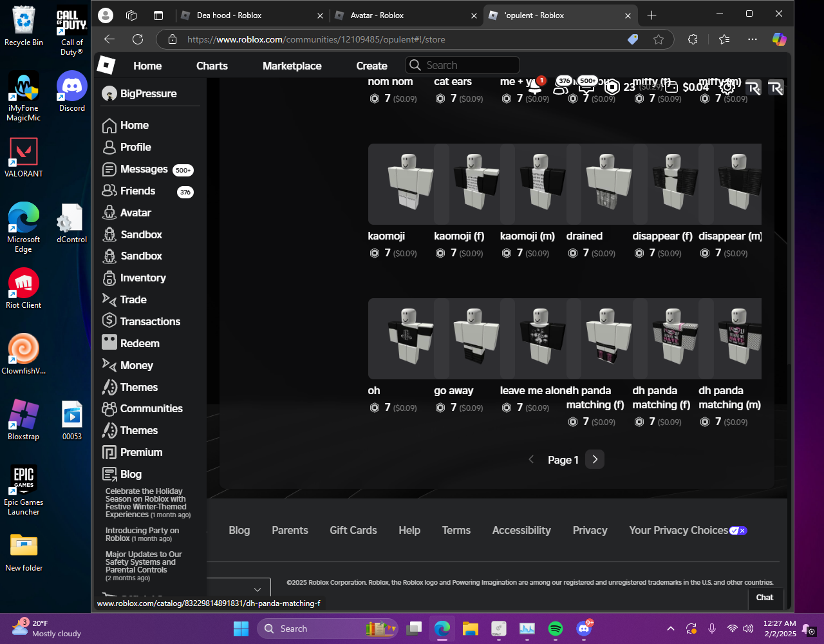Toggle Your Privacy Choices switch
This screenshot has width=824, height=644.
738,531
